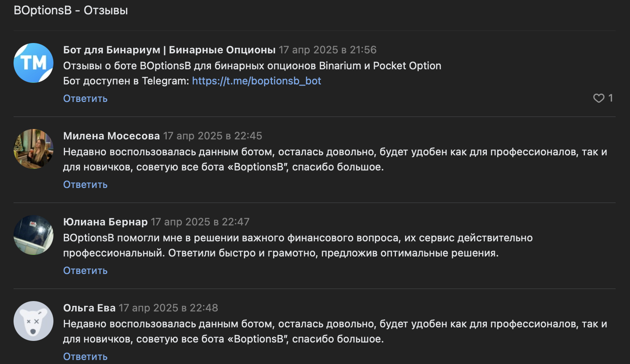Click the BOptionsB - Отзывы topic title

[71, 10]
